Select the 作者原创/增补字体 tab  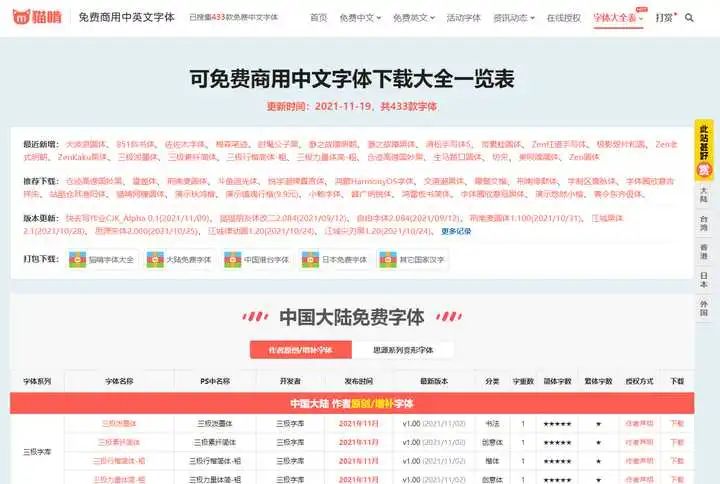(301, 350)
